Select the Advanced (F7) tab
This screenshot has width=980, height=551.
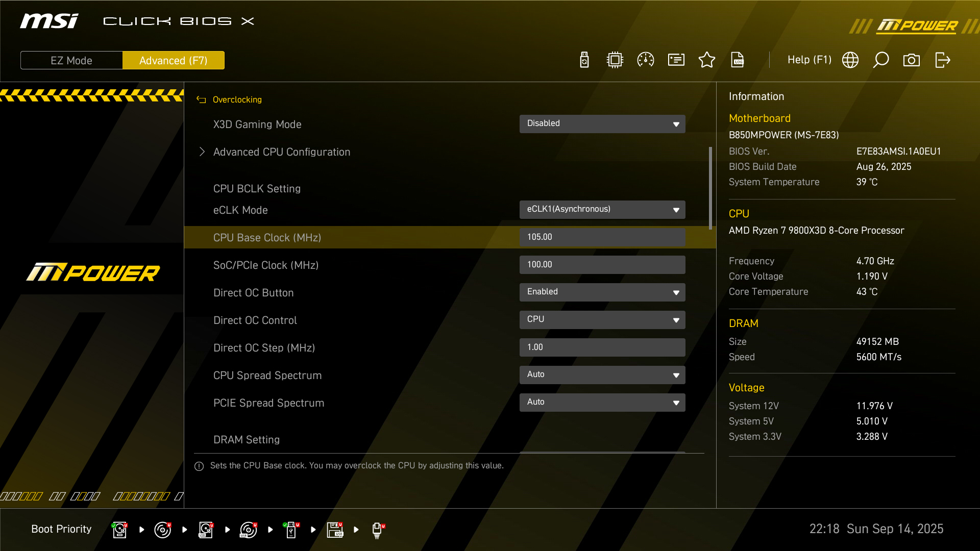click(174, 61)
